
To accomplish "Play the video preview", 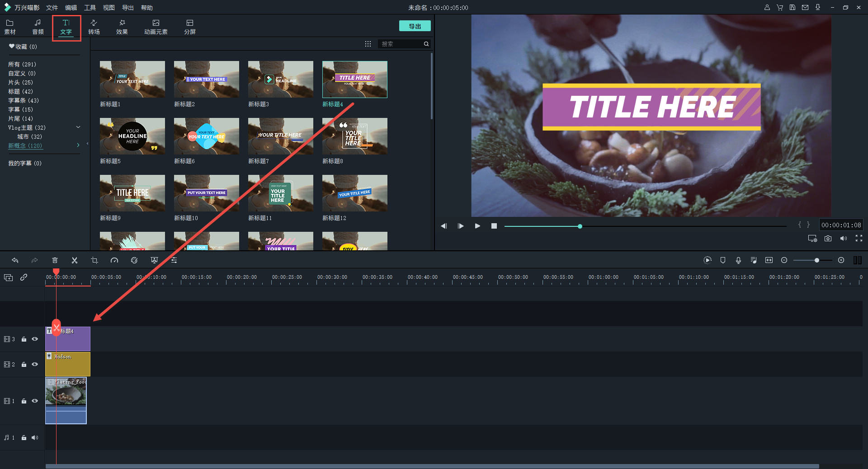I will pyautogui.click(x=477, y=226).
